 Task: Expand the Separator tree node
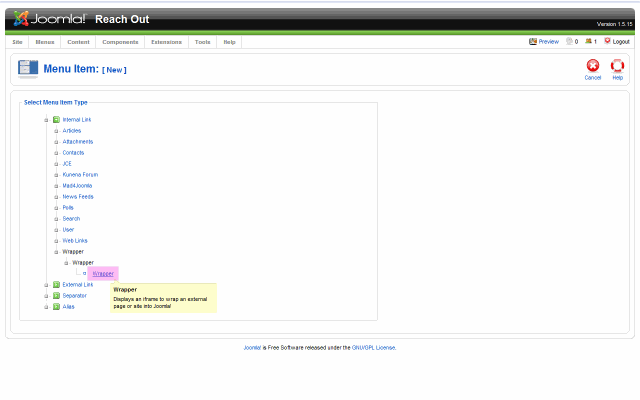tap(46, 296)
